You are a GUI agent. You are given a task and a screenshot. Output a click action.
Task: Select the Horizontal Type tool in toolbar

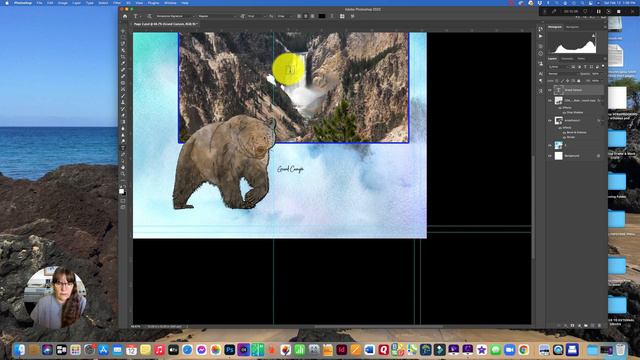click(x=123, y=148)
